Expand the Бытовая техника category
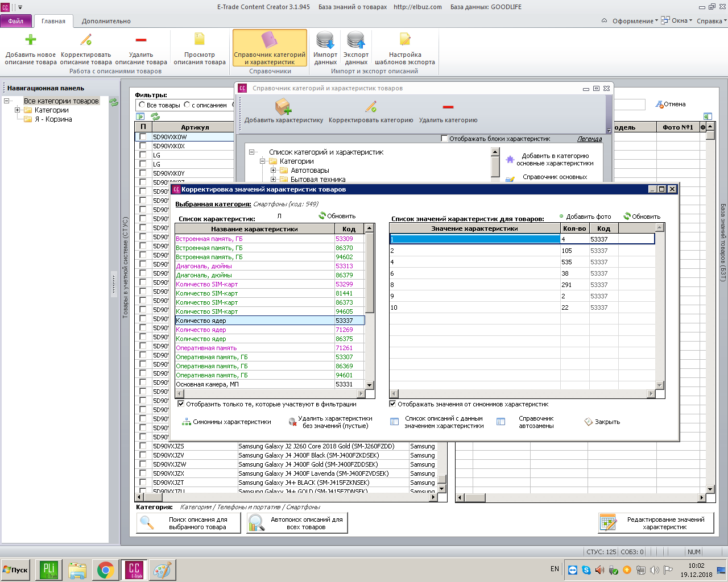 (x=274, y=180)
